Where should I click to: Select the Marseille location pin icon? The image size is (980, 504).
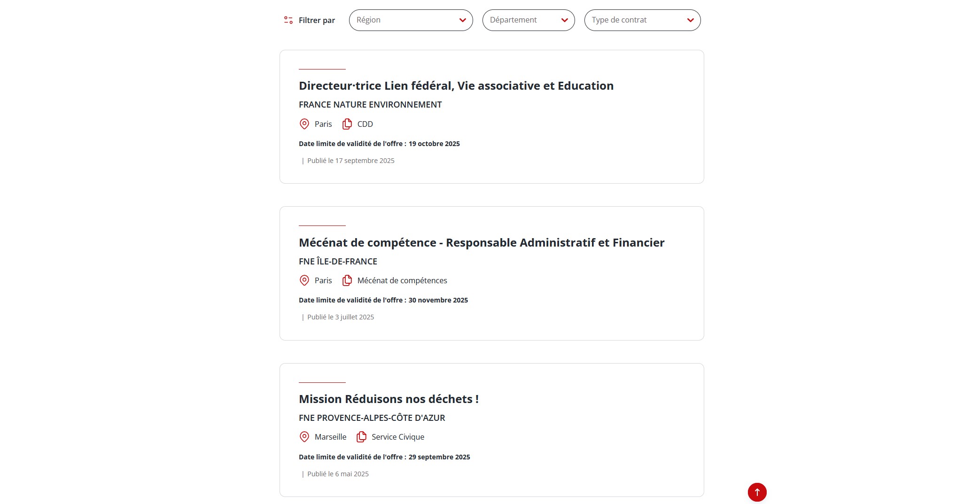tap(304, 437)
